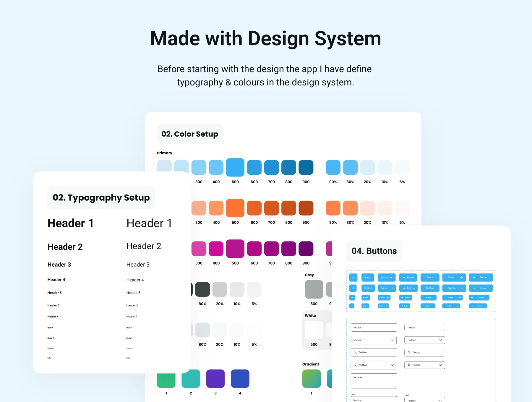This screenshot has width=532, height=402.
Task: Select magenta 500 swatch
Action: tap(235, 249)
